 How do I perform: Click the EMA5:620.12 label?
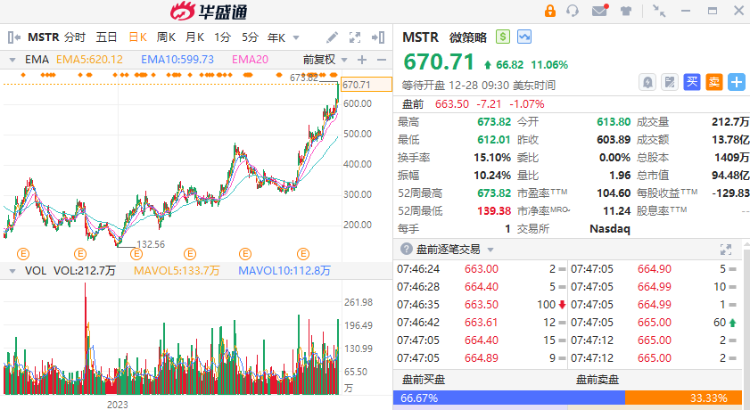click(x=89, y=60)
